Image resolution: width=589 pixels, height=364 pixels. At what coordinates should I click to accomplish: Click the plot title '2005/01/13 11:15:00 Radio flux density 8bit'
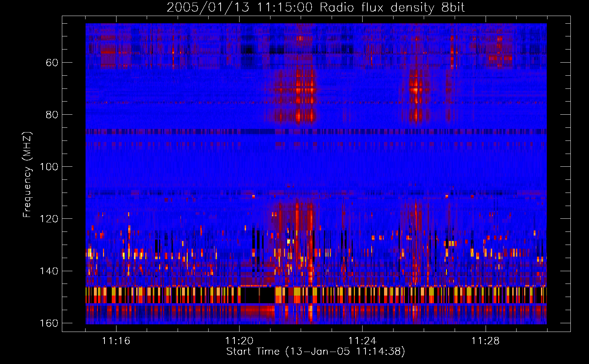(x=316, y=8)
